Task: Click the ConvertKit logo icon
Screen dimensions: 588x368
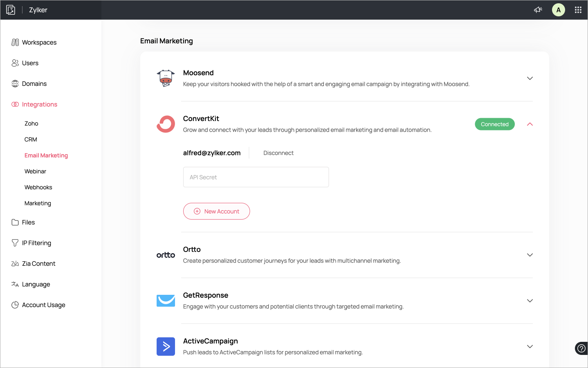Action: point(166,124)
